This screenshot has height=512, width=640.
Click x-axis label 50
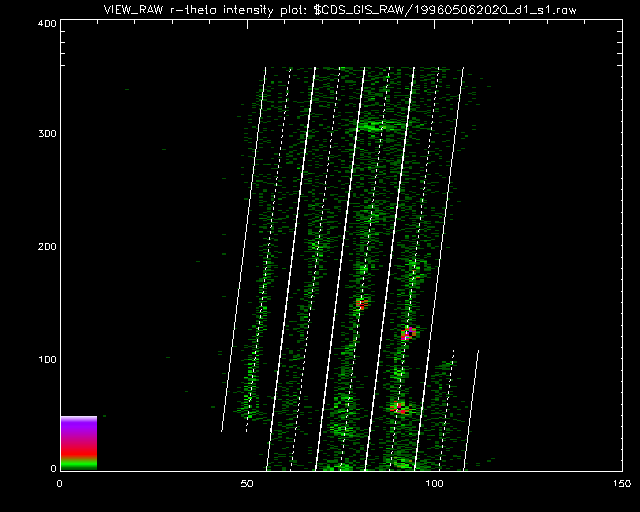click(247, 484)
